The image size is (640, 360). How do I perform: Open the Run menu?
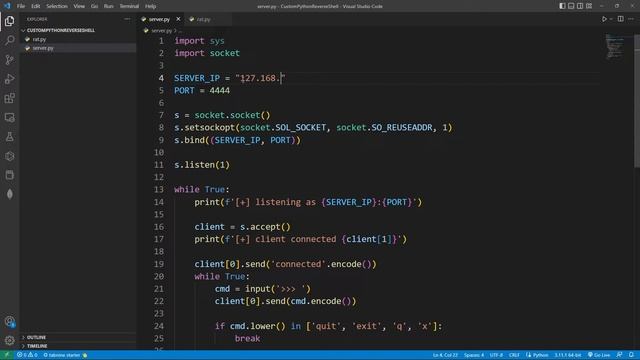(109, 6)
